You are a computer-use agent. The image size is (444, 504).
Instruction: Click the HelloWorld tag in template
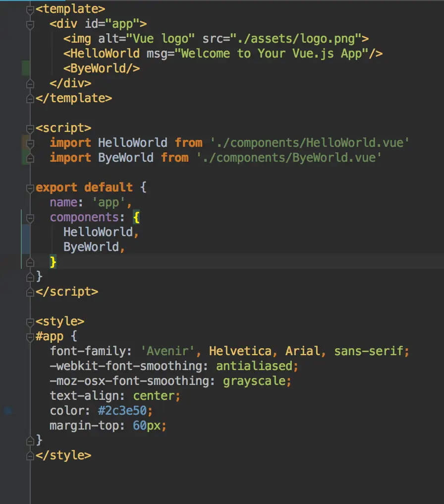pyautogui.click(x=105, y=54)
